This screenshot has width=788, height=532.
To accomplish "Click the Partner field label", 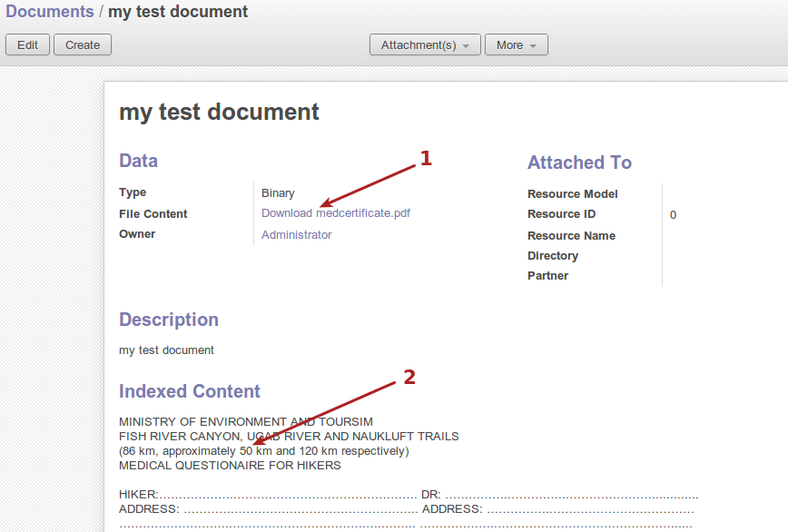I will click(547, 276).
